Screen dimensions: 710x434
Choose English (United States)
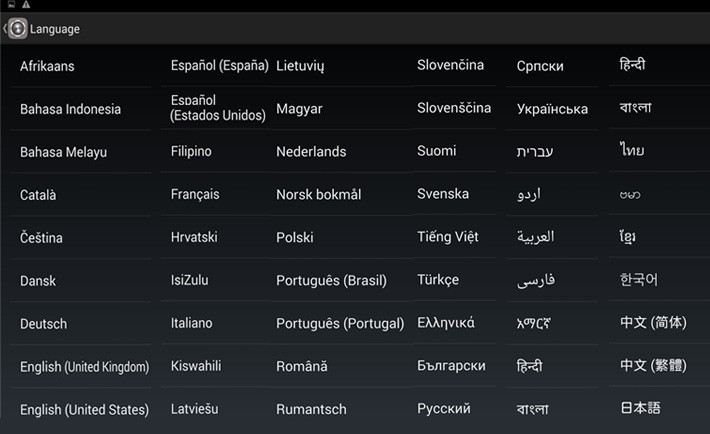point(84,410)
